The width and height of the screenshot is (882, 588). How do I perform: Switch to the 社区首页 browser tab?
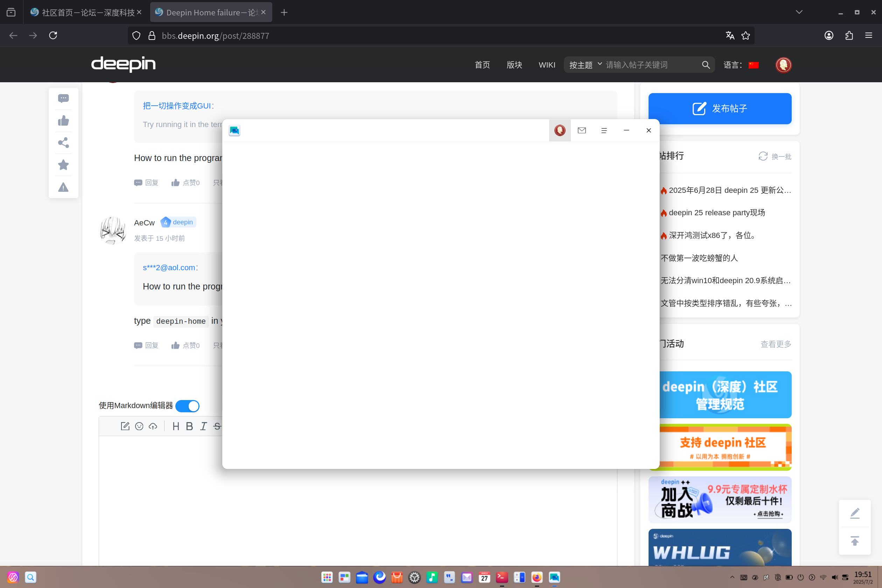click(86, 12)
